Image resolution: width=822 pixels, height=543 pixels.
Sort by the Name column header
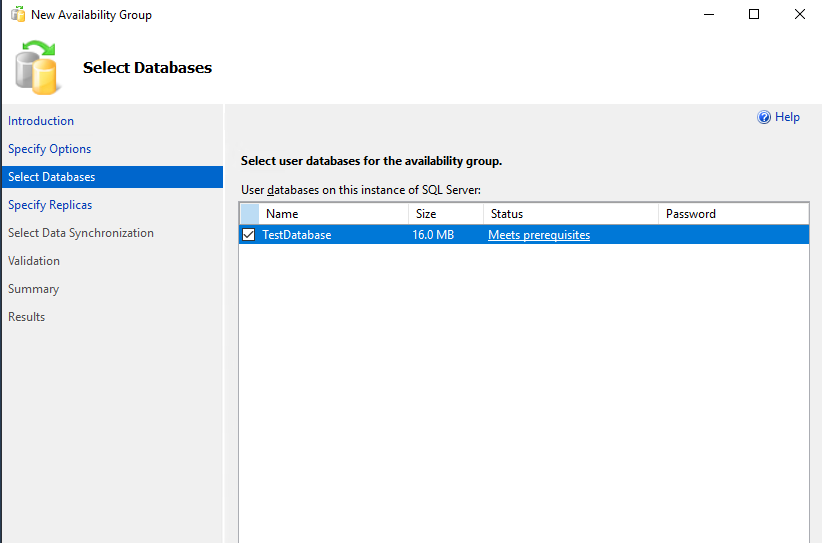tap(333, 214)
